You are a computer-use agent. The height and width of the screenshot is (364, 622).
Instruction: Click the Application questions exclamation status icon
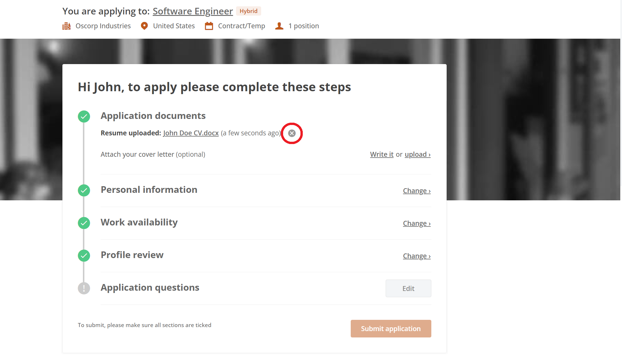pyautogui.click(x=84, y=288)
